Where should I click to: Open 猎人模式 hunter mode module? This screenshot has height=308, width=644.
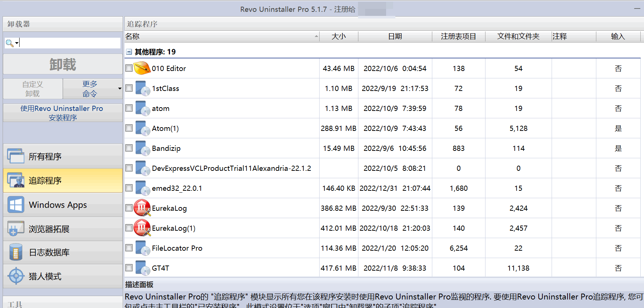tap(63, 276)
